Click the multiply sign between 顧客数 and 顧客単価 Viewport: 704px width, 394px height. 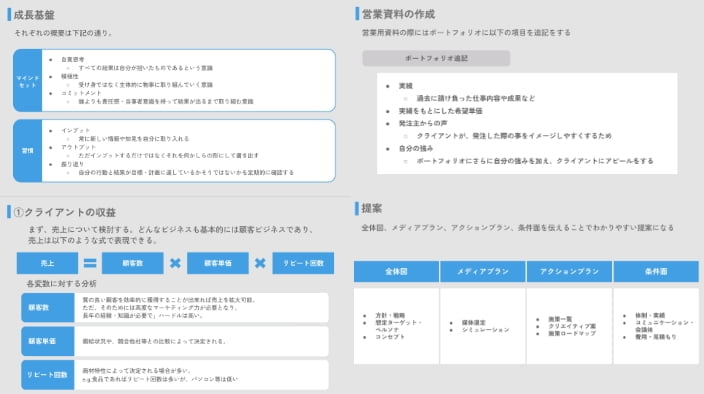coord(175,263)
